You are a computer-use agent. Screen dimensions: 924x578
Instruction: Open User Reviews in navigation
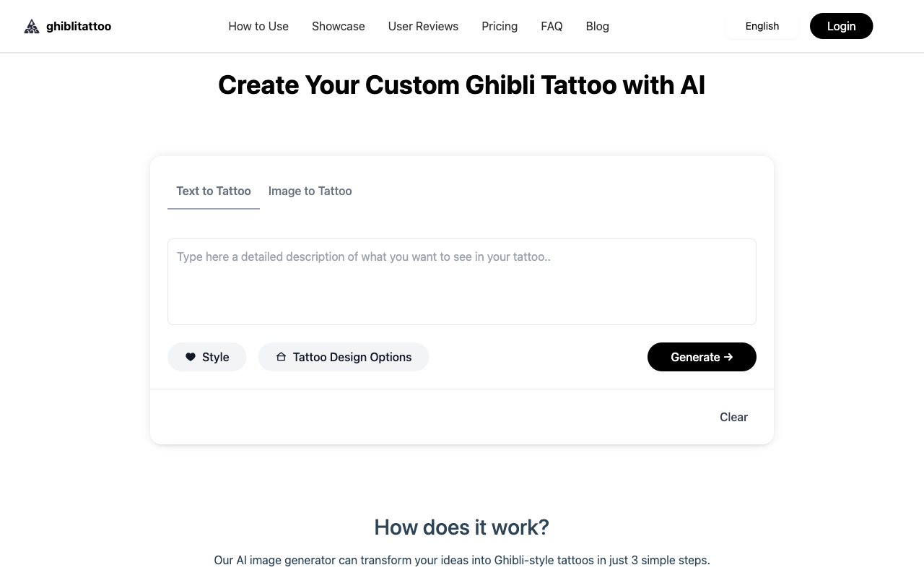[x=423, y=27]
